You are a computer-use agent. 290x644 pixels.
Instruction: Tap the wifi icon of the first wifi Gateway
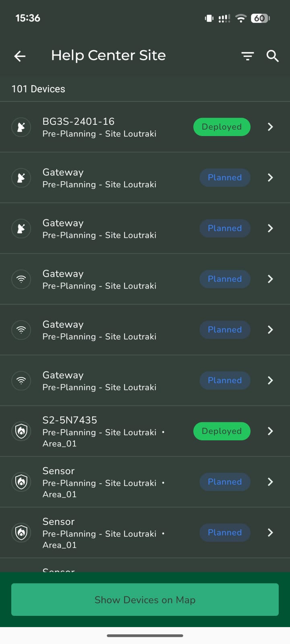21,279
